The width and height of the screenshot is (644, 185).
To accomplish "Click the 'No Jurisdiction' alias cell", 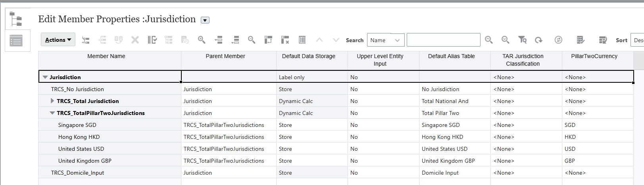I will pos(455,89).
